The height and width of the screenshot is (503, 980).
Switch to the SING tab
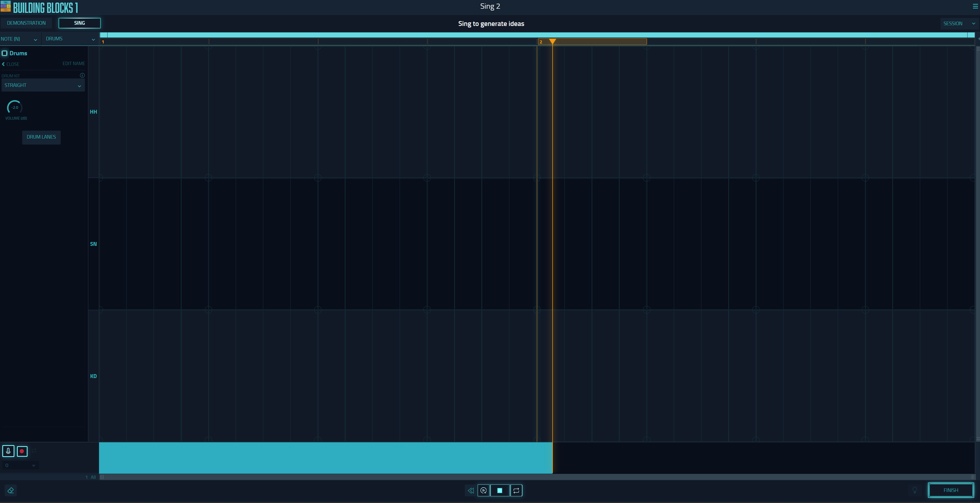80,23
